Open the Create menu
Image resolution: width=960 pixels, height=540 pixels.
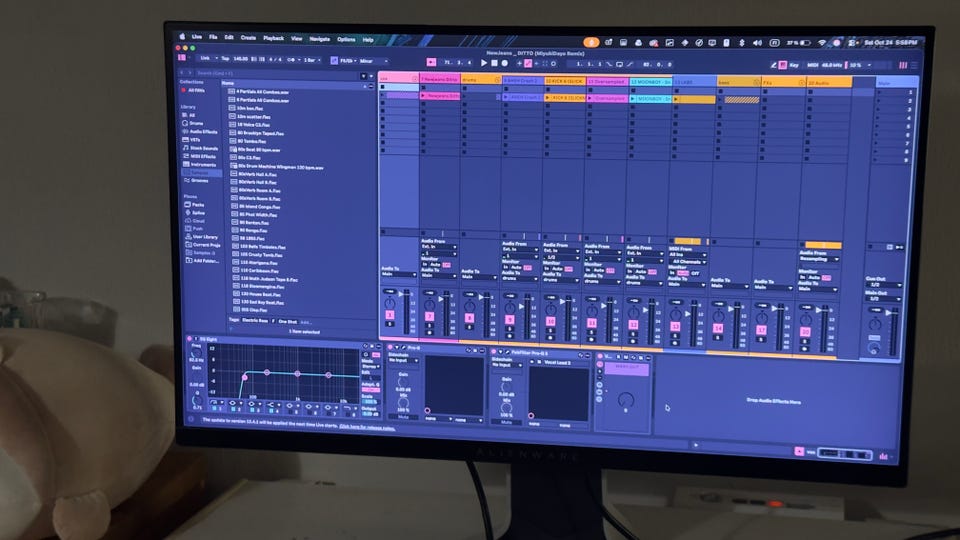248,37
